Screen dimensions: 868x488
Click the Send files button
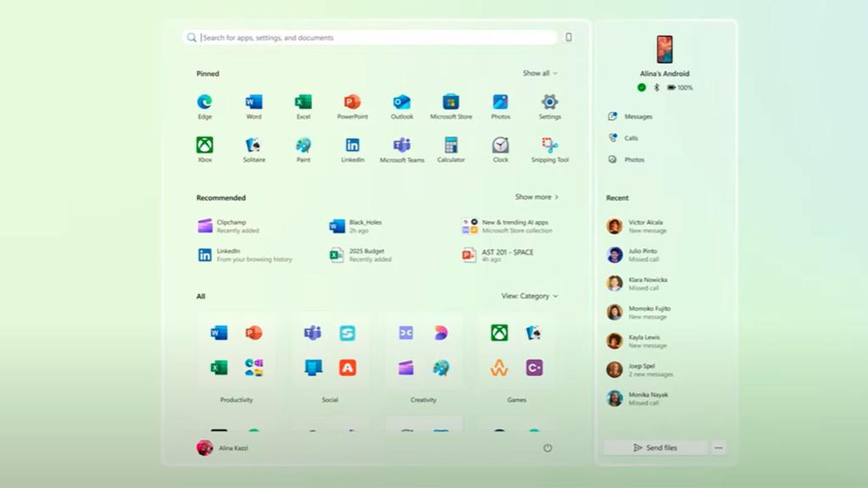point(655,447)
